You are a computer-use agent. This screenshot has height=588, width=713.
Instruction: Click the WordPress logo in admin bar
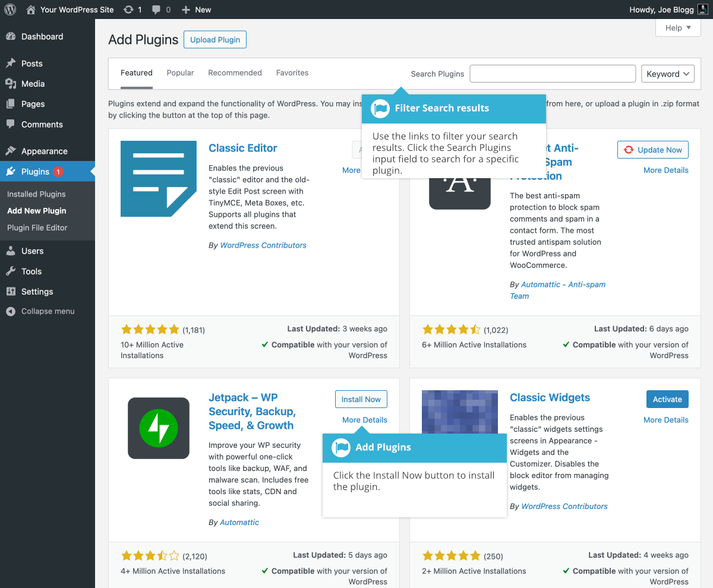click(x=10, y=10)
